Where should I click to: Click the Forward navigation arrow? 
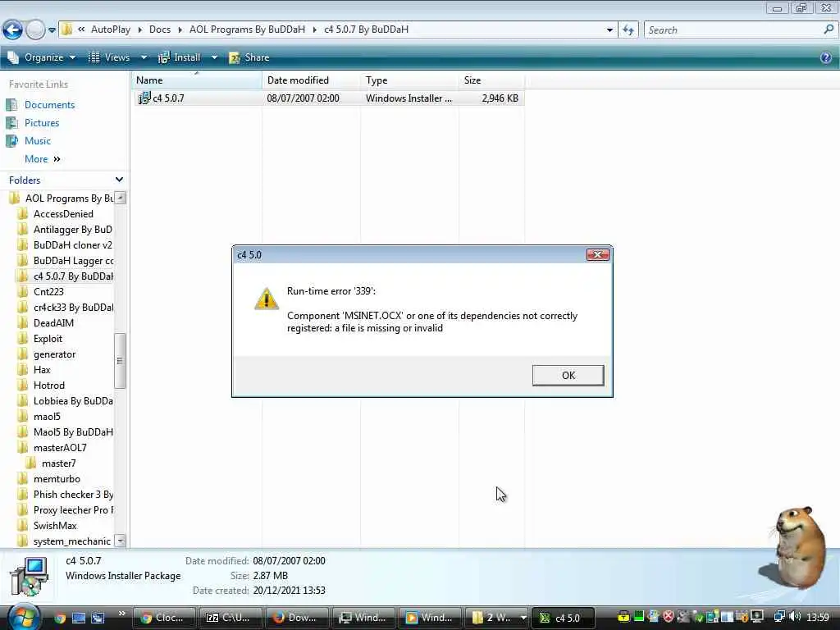point(35,30)
